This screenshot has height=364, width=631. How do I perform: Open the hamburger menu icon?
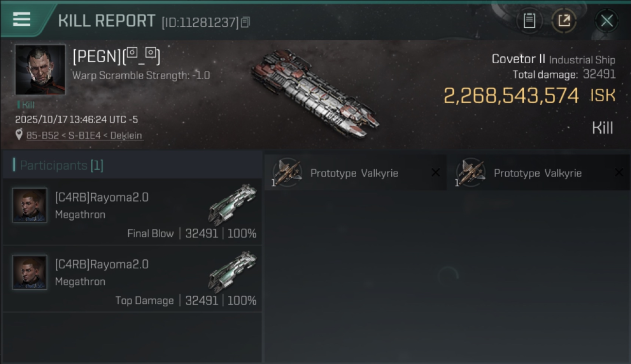pos(21,19)
